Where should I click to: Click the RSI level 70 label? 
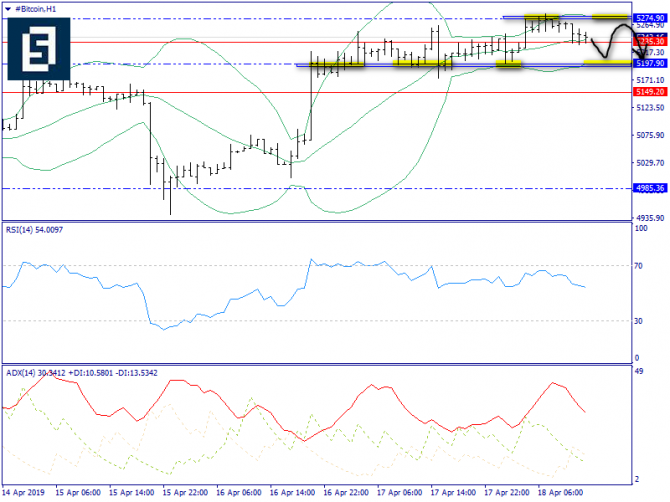pyautogui.click(x=638, y=266)
